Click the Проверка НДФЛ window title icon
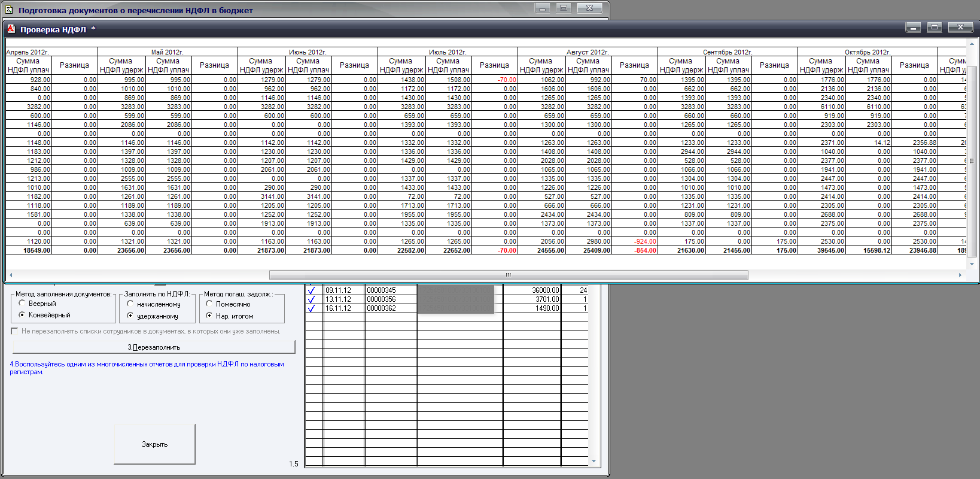 [11, 29]
